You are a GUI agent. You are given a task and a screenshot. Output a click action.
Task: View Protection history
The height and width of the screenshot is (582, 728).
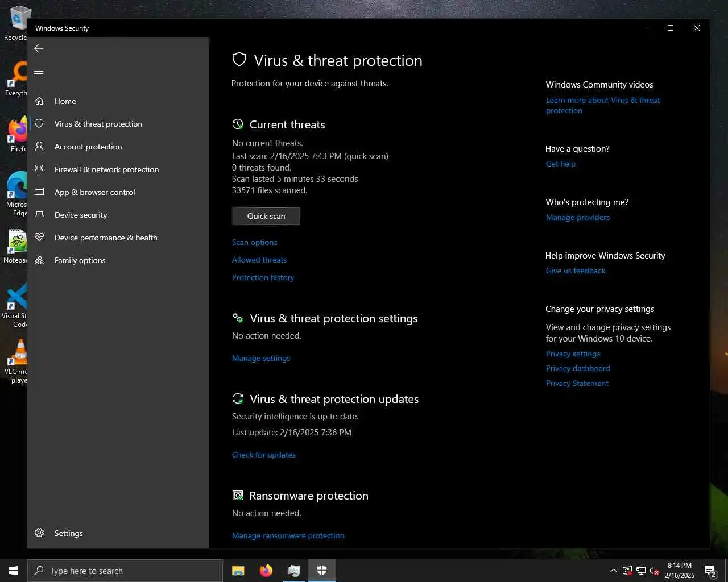pos(263,277)
